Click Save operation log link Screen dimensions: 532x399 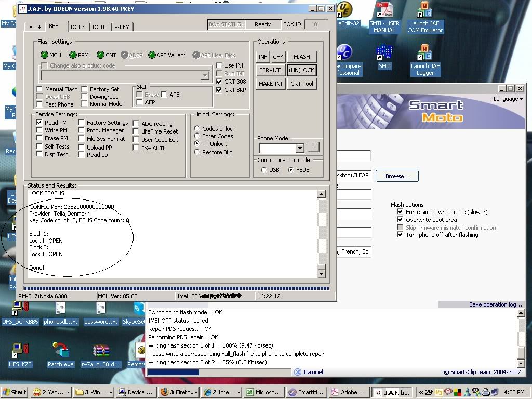coord(495,304)
